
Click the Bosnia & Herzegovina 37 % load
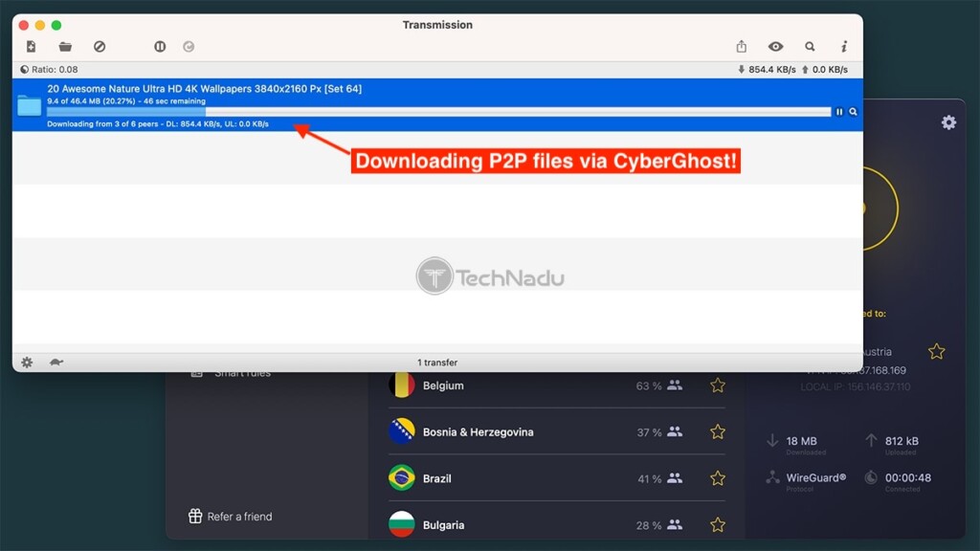[x=650, y=432]
